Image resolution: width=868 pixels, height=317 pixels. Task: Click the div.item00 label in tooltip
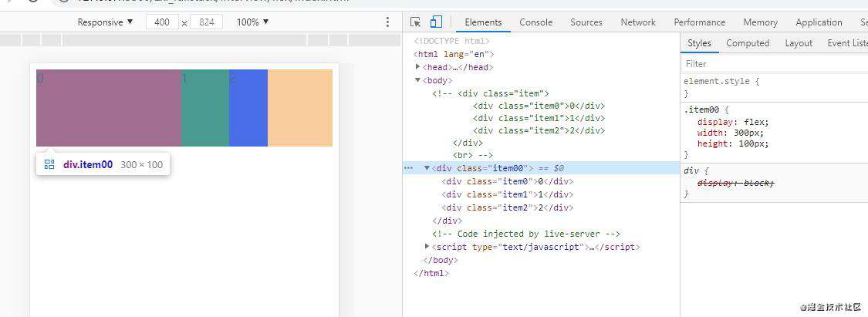coord(88,164)
